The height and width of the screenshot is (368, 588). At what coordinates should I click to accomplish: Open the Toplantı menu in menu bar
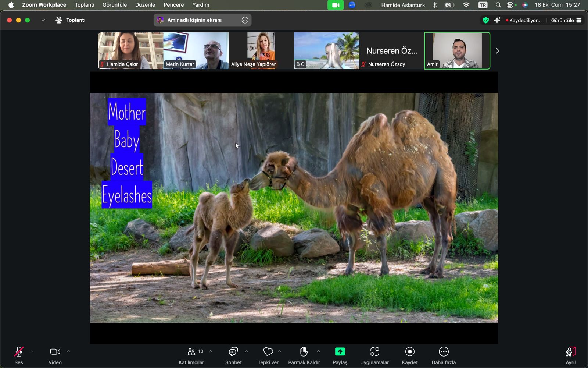85,5
